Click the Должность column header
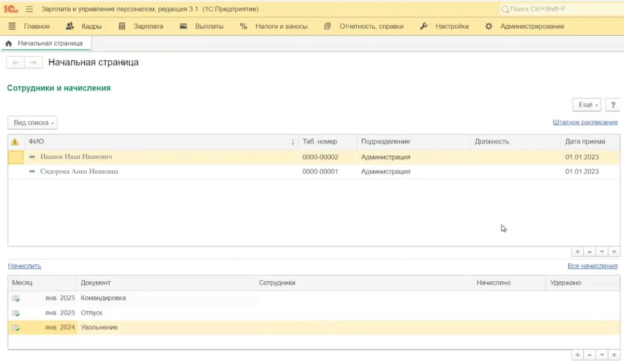This screenshot has height=364, width=624. (x=516, y=141)
